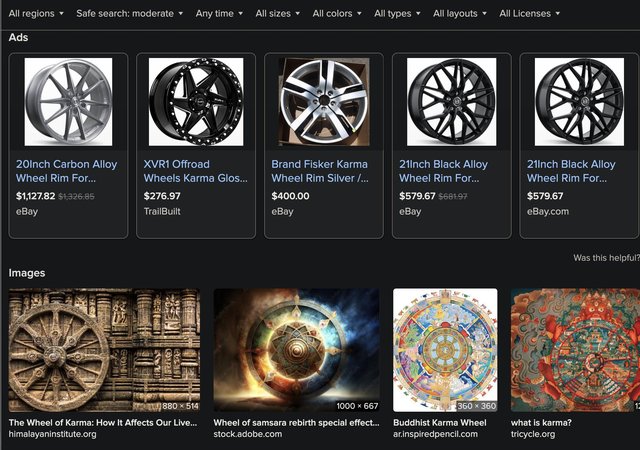Click the Ads section heading
Image resolution: width=640 pixels, height=450 pixels.
18,37
